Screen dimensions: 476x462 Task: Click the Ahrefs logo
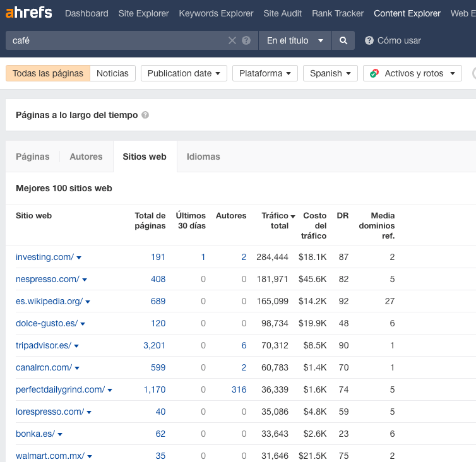[x=29, y=13]
